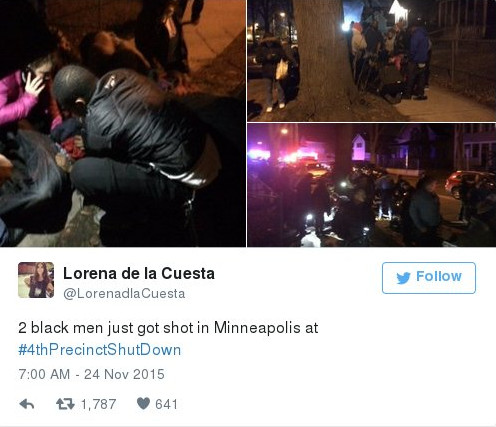View the 641 likes count

[166, 404]
